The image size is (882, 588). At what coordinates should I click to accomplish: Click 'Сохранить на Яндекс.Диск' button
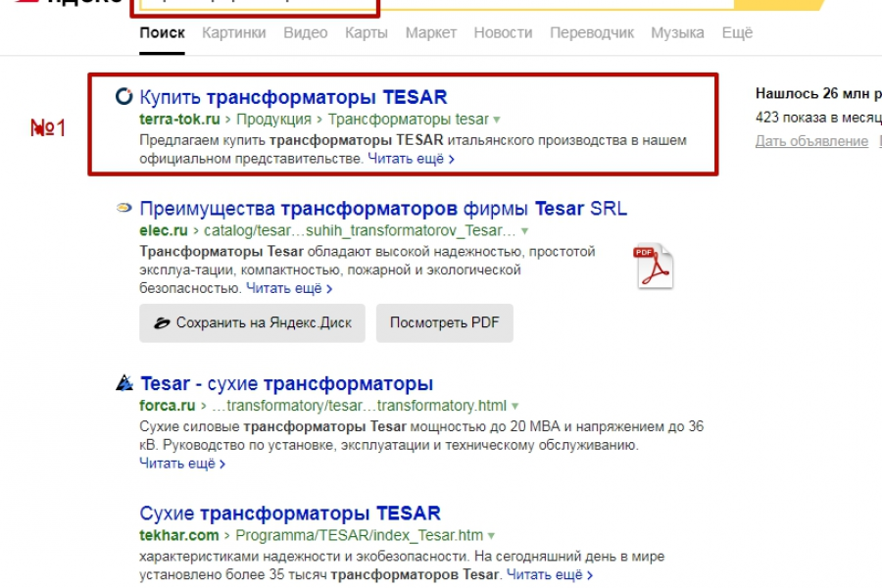[252, 323]
